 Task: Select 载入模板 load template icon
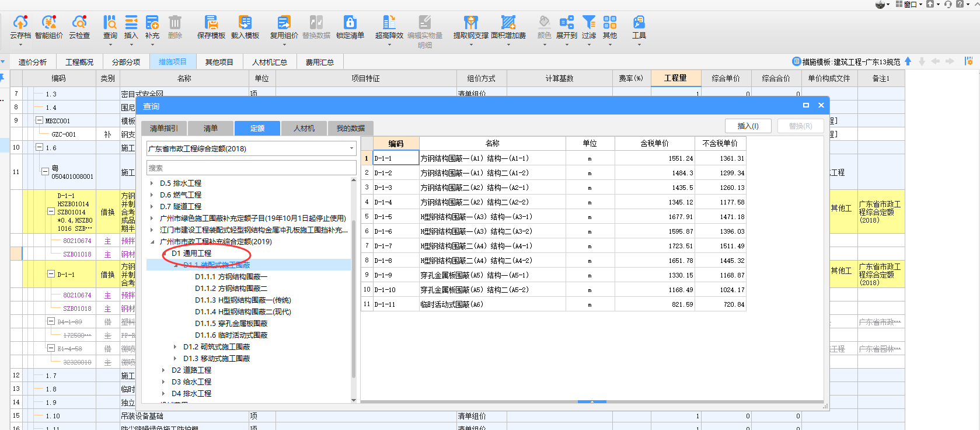click(245, 27)
